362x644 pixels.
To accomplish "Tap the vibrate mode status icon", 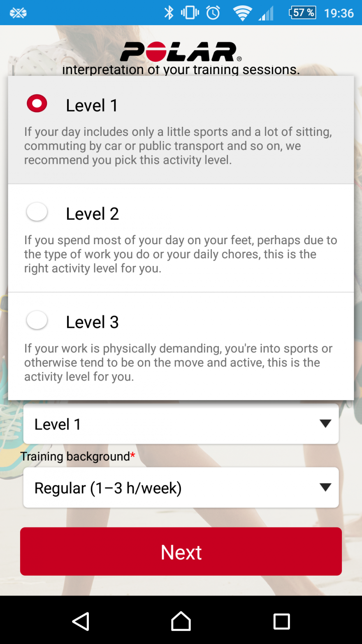I will tap(190, 13).
